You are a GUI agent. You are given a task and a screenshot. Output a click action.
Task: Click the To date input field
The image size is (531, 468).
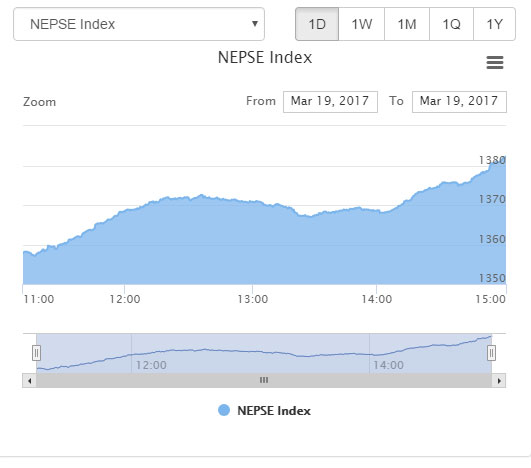coord(459,102)
